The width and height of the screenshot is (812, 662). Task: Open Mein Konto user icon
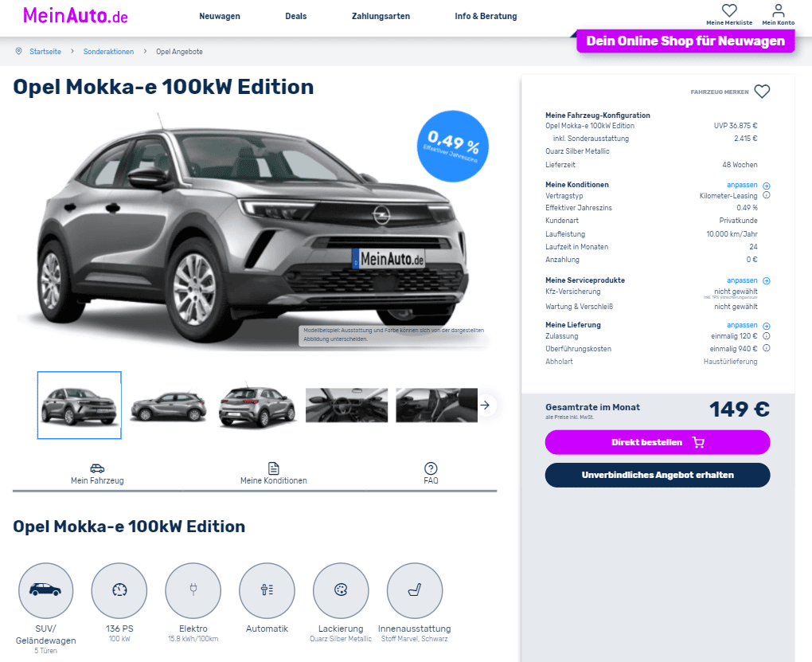click(778, 10)
